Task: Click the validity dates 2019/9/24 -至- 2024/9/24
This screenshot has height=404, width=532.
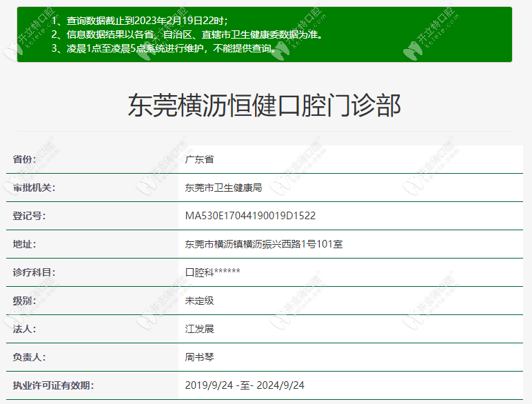Action: click(x=245, y=385)
